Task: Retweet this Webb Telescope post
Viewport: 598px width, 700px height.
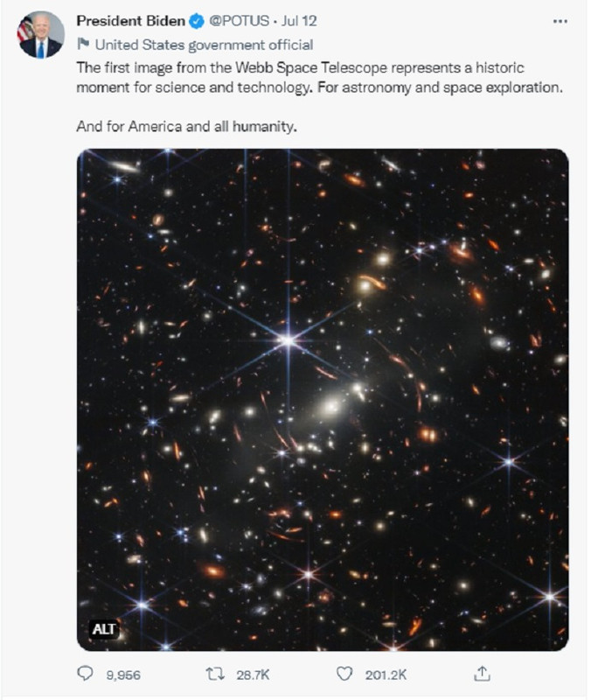Action: click(x=214, y=674)
